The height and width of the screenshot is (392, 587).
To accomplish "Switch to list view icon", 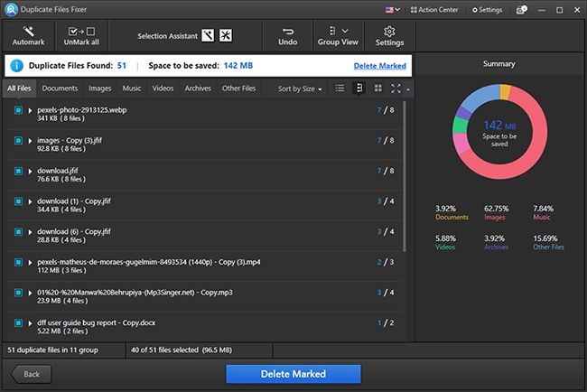I will pos(340,88).
